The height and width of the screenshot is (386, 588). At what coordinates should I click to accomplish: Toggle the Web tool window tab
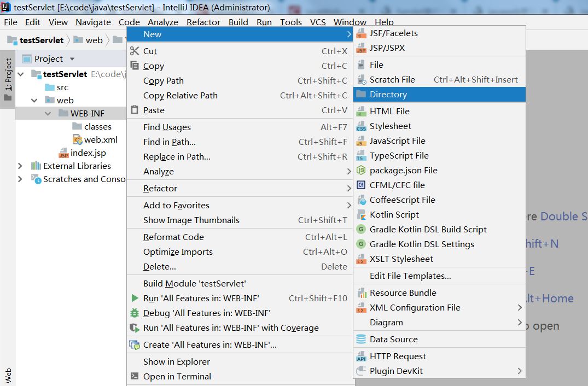8,376
